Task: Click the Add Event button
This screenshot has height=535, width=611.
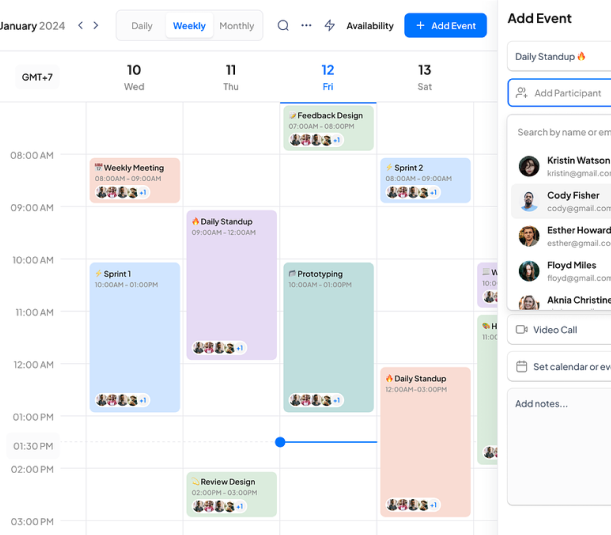Action: (445, 26)
